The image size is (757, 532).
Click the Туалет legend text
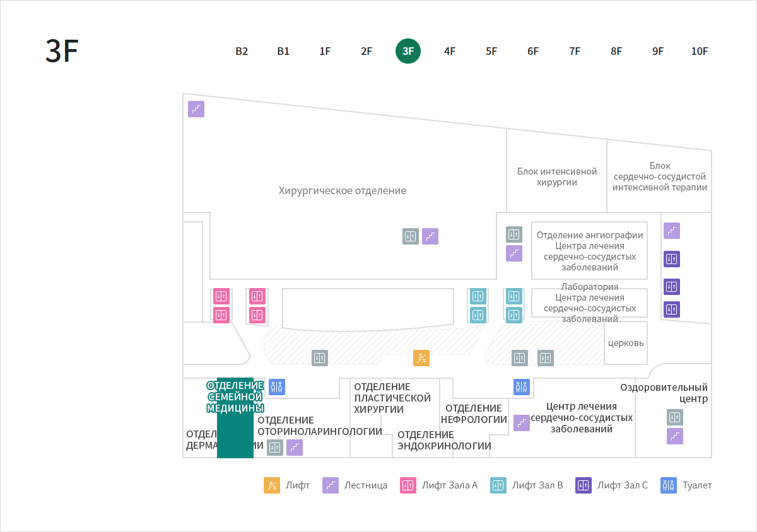click(x=697, y=485)
